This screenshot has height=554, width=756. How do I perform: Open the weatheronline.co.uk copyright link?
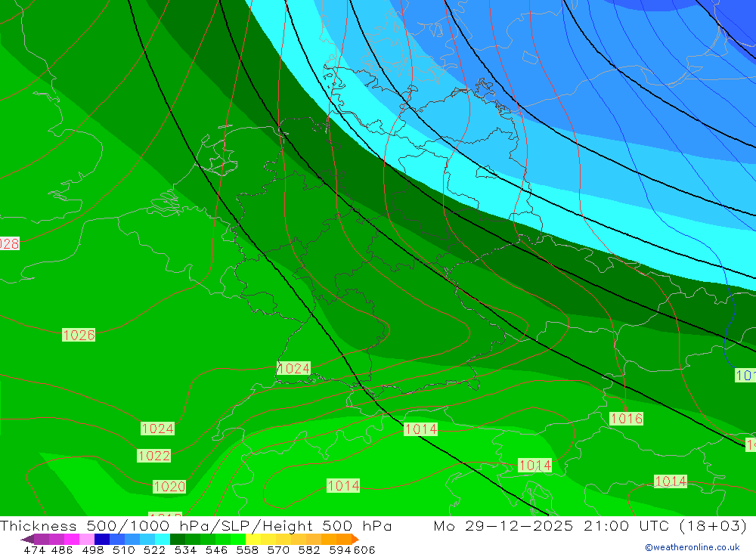tap(692, 547)
